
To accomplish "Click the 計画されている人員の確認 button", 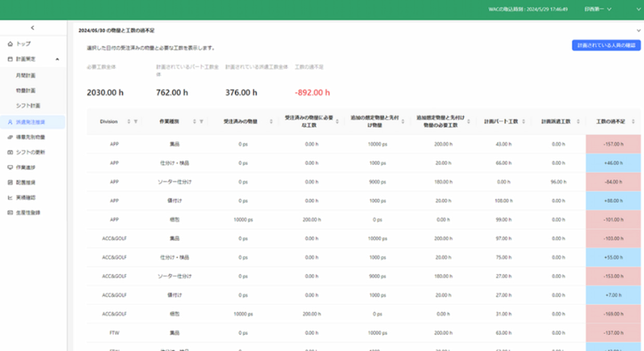I will (x=606, y=46).
